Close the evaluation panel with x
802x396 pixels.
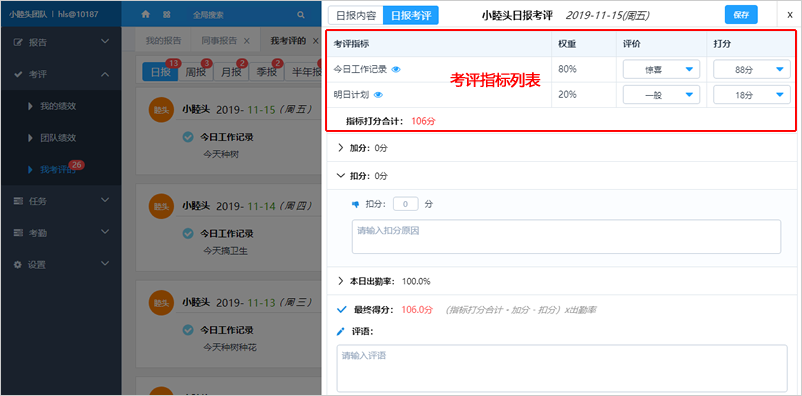click(x=790, y=15)
